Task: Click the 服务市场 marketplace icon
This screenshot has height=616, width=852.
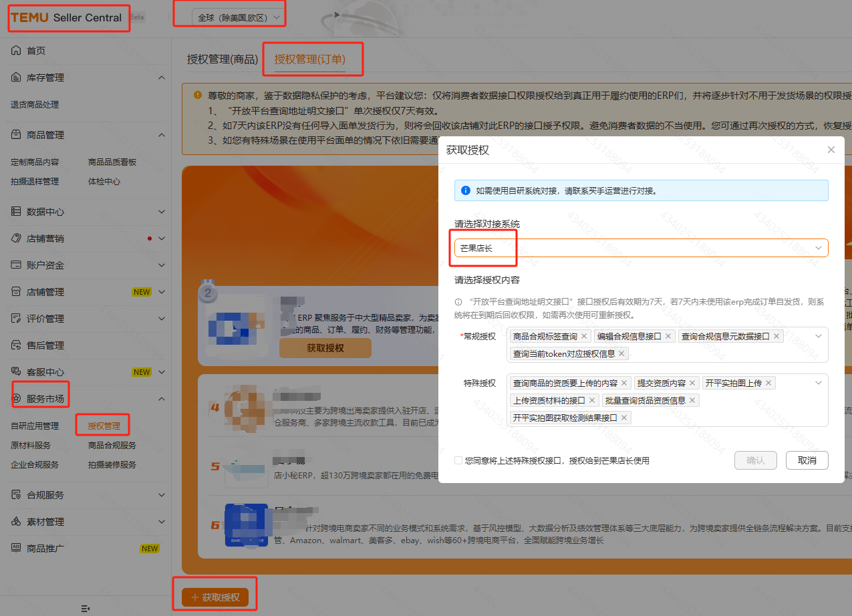Action: point(16,399)
